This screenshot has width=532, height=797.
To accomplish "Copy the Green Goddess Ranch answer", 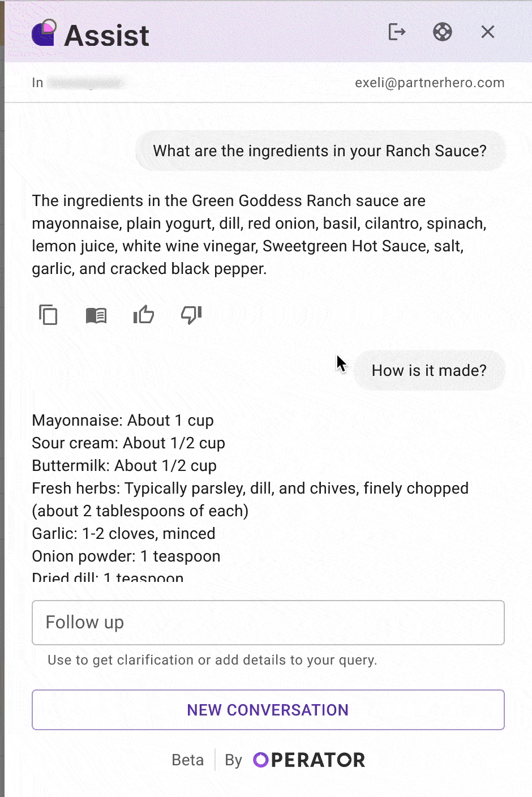I will tap(48, 315).
